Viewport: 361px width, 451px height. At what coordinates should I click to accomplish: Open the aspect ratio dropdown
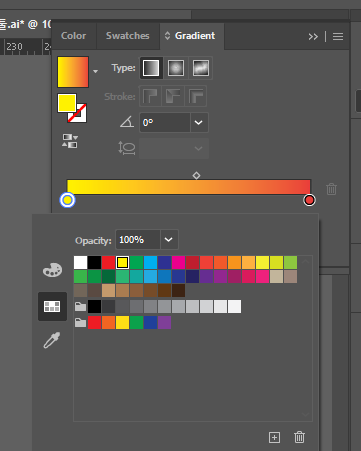tap(198, 148)
